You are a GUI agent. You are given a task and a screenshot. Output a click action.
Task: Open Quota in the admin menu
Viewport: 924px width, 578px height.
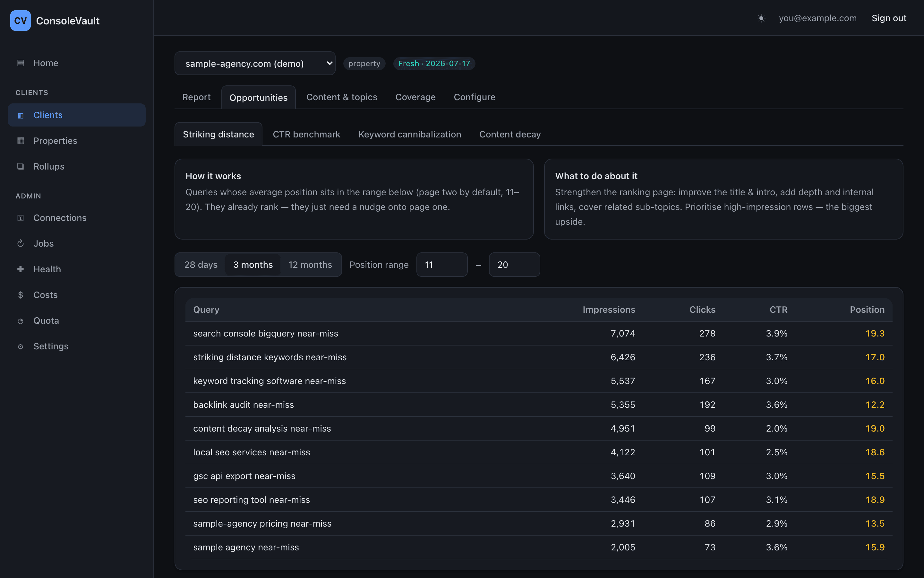(x=76, y=321)
